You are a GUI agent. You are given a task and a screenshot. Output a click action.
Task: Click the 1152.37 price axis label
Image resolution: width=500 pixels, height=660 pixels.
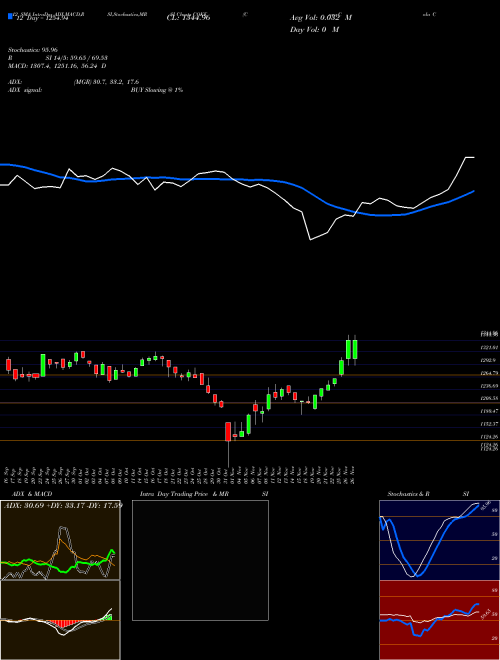489,423
